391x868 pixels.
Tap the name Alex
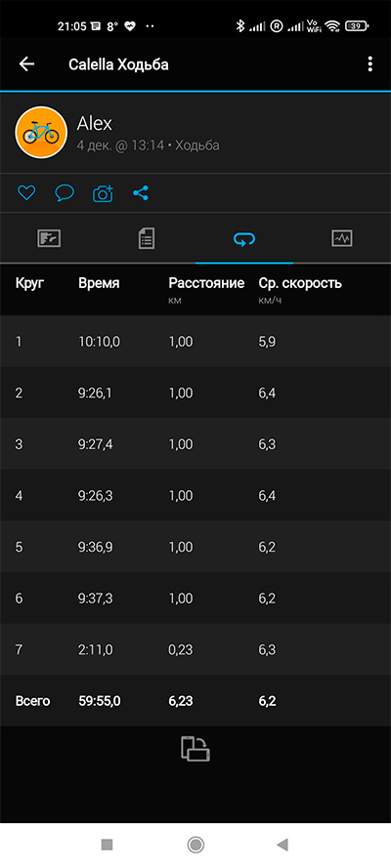coord(94,123)
